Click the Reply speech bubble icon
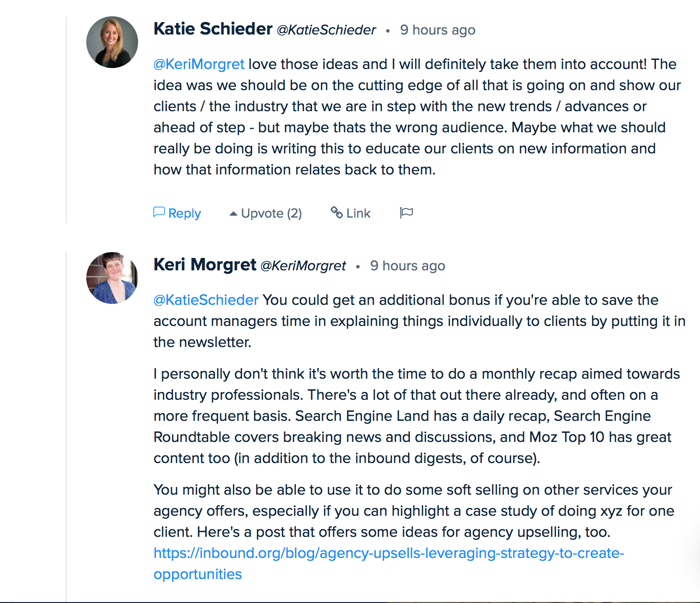Viewport: 700px width, 603px height. 159,212
